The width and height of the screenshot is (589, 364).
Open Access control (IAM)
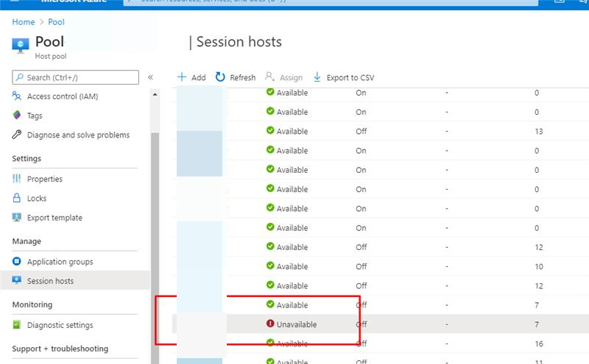pos(63,96)
